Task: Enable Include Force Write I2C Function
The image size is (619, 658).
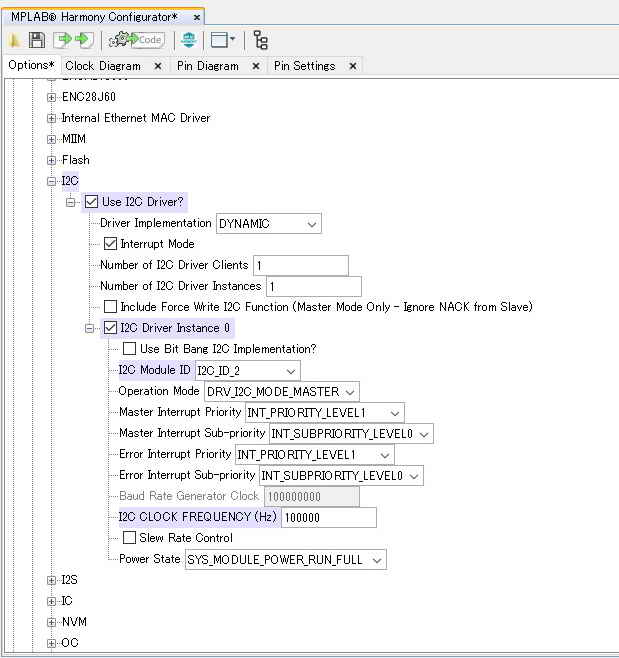Action: click(x=110, y=307)
